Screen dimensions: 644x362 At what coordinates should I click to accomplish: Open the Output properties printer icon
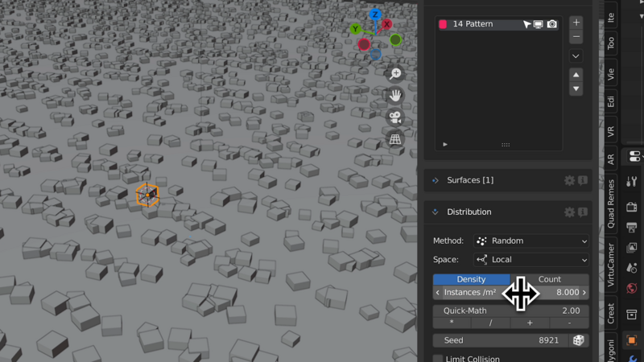click(x=632, y=227)
